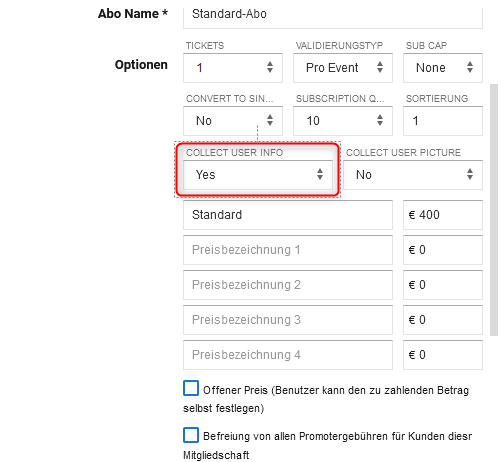
Task: Click the Preisbezeichnung 4 field
Action: 288,355
